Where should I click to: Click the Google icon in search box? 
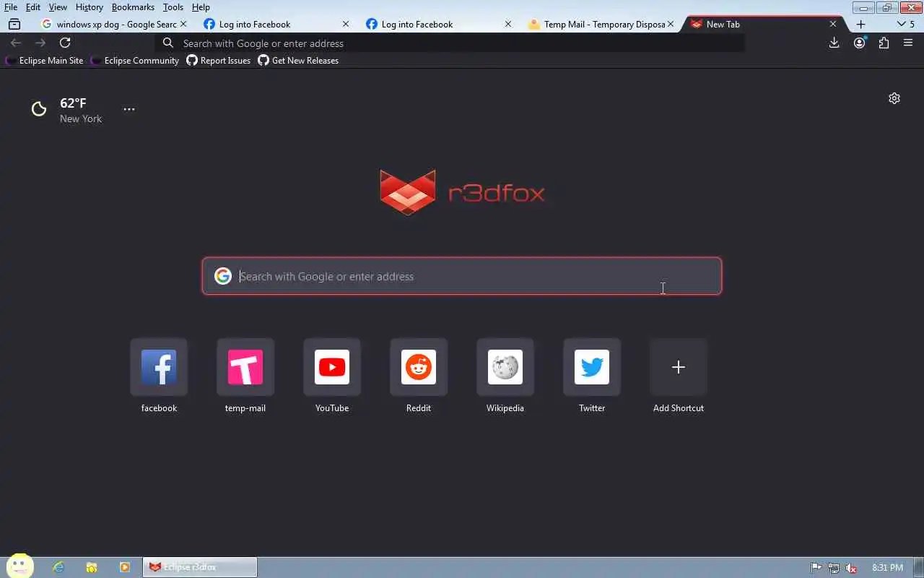[x=223, y=276]
